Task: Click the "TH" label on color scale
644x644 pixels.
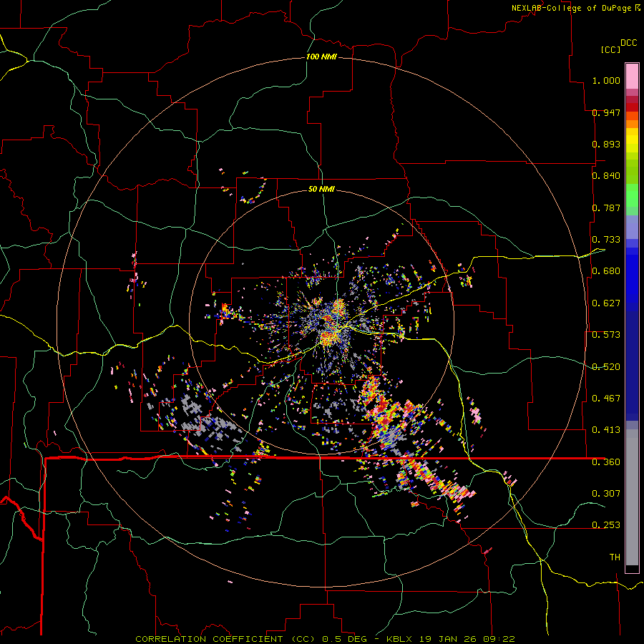Action: point(615,557)
